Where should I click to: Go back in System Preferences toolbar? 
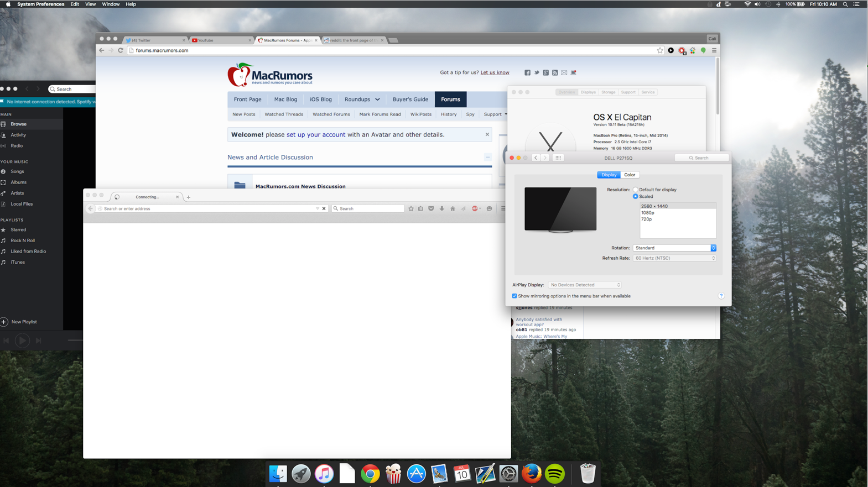(x=536, y=158)
